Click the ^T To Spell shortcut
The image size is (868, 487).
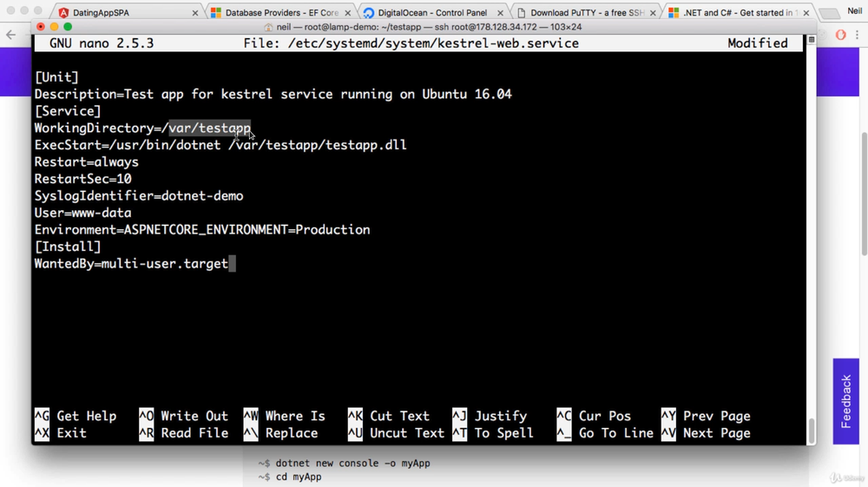tap(493, 433)
